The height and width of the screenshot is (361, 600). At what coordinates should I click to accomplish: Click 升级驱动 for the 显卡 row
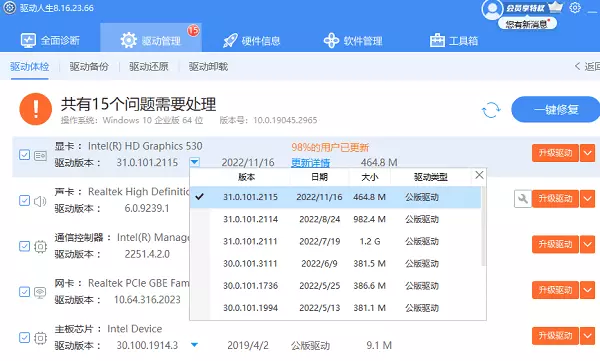pyautogui.click(x=555, y=153)
